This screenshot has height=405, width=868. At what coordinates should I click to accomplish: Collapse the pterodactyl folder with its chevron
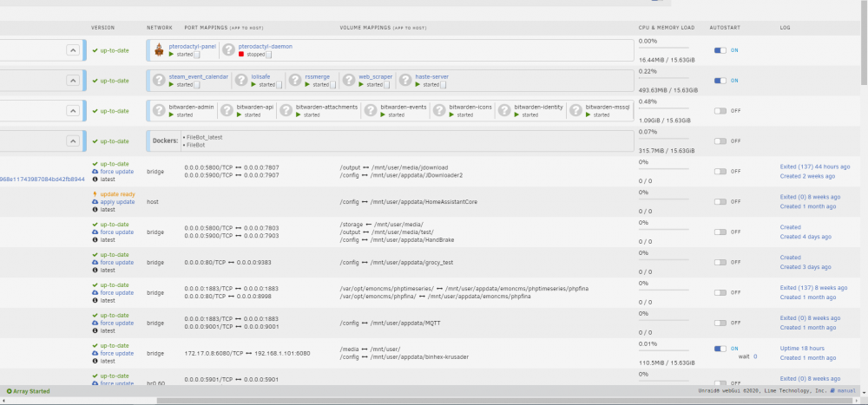[x=73, y=50]
